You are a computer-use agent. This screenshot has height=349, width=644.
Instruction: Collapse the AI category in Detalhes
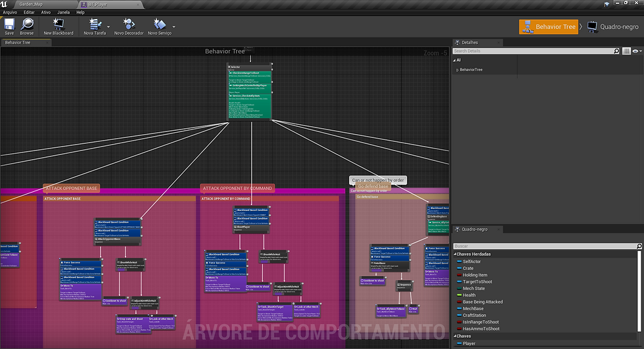point(455,60)
